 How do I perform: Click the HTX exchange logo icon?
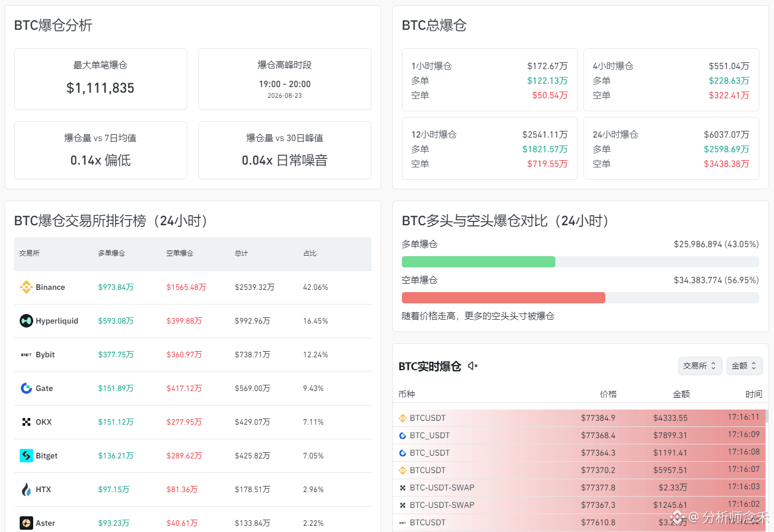tap(26, 489)
